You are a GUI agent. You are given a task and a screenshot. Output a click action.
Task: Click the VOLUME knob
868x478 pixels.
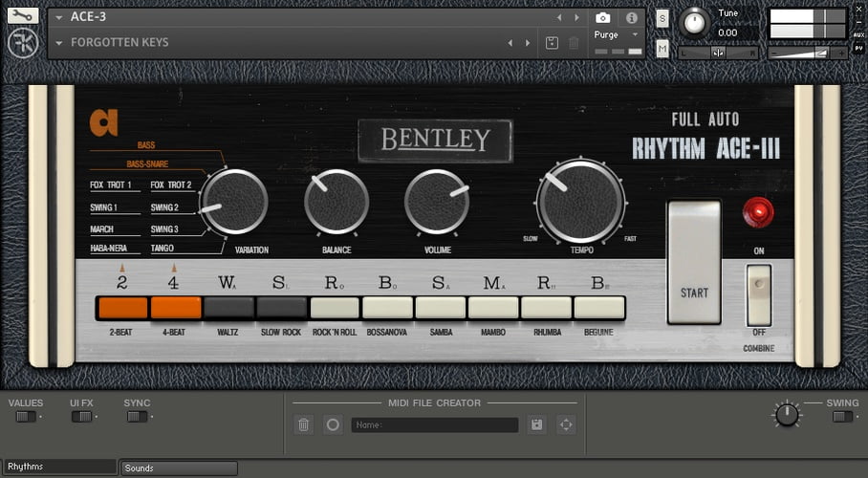click(437, 202)
